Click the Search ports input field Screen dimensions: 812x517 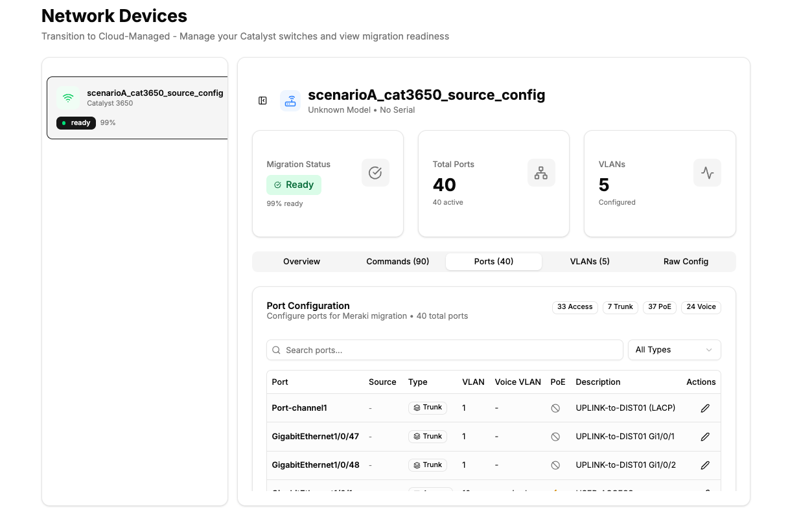tap(445, 350)
